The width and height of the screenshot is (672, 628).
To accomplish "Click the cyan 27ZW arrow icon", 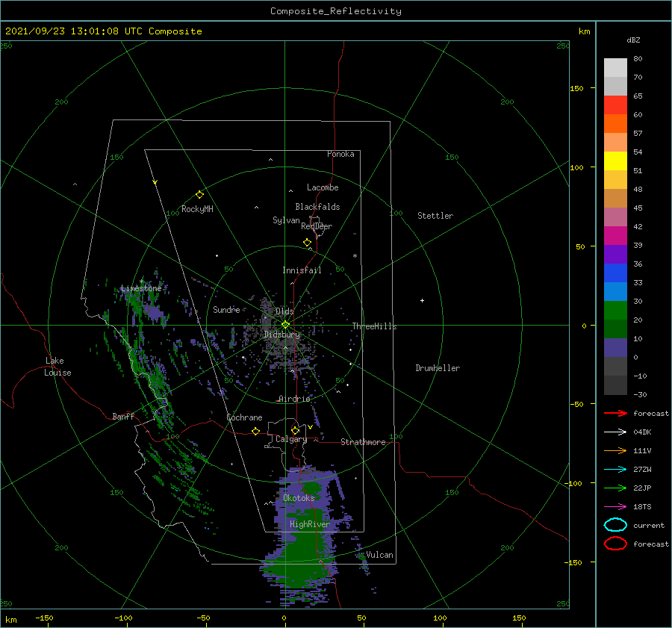I will 615,470.
